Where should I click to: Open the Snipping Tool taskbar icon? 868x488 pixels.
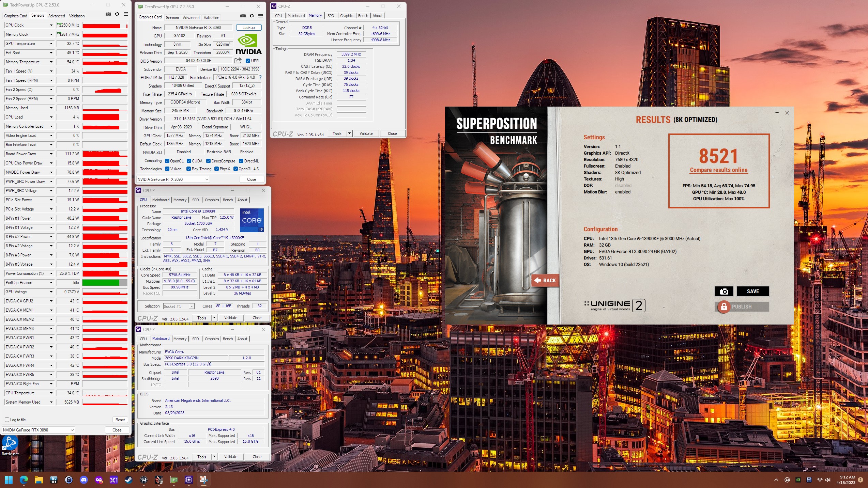(x=204, y=480)
